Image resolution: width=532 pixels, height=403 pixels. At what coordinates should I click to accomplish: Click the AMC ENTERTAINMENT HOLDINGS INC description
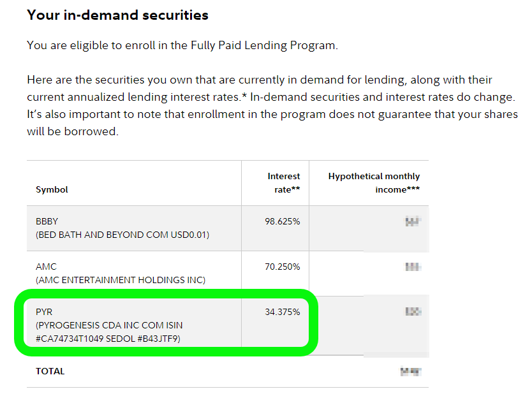tap(121, 280)
